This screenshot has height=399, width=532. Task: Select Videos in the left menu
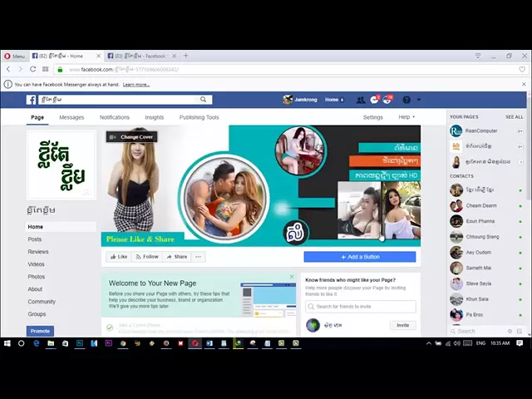coord(36,264)
